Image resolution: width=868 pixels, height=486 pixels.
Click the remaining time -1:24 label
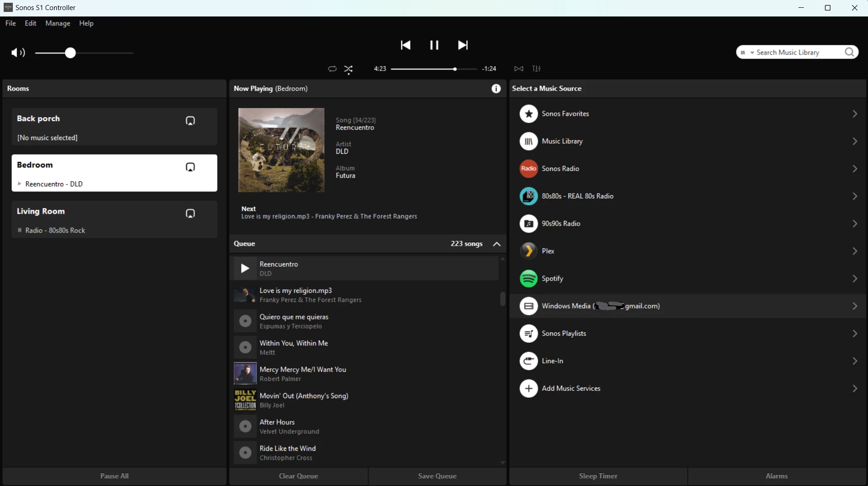(x=489, y=69)
